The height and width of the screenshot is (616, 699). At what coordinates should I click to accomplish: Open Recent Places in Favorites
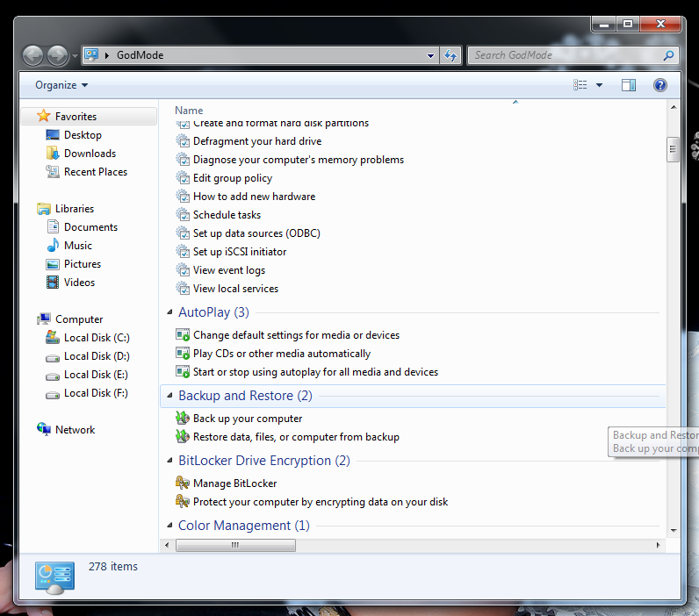tap(96, 172)
